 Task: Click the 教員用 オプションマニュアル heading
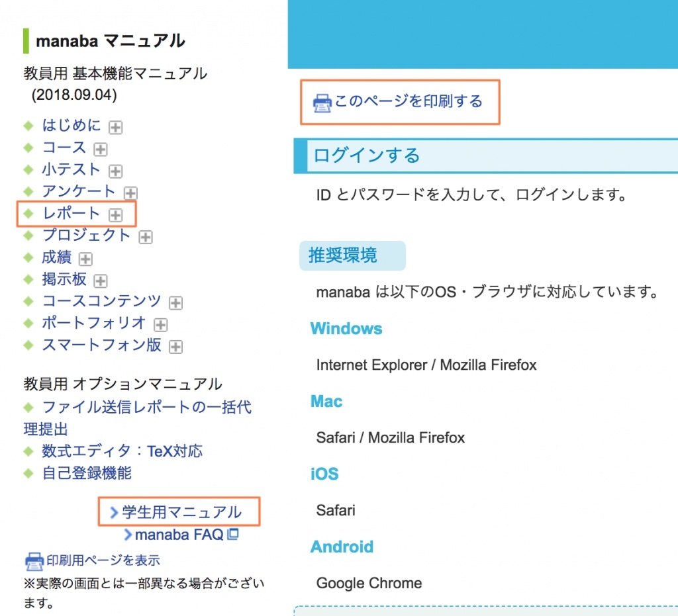coord(122,384)
